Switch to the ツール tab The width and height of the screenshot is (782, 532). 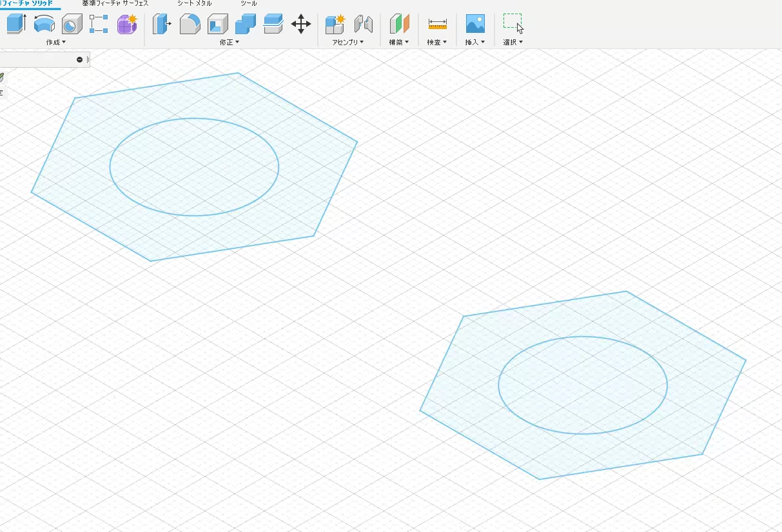click(248, 3)
